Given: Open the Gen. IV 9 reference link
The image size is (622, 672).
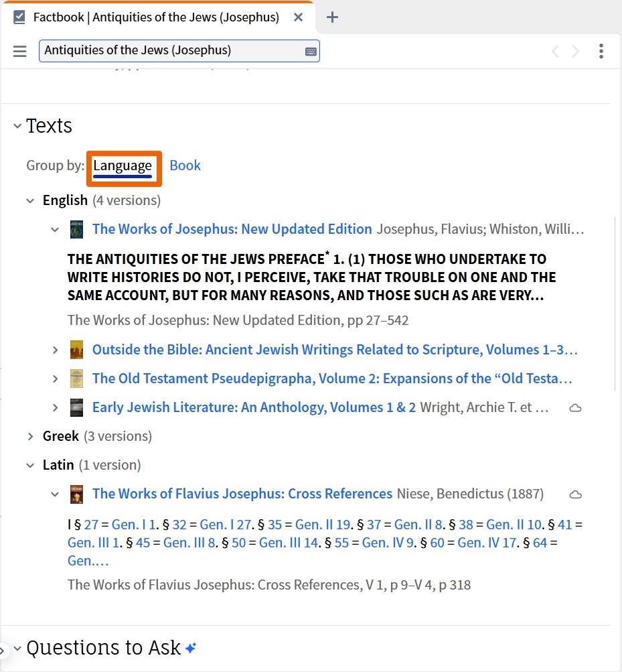Looking at the screenshot, I should (388, 543).
